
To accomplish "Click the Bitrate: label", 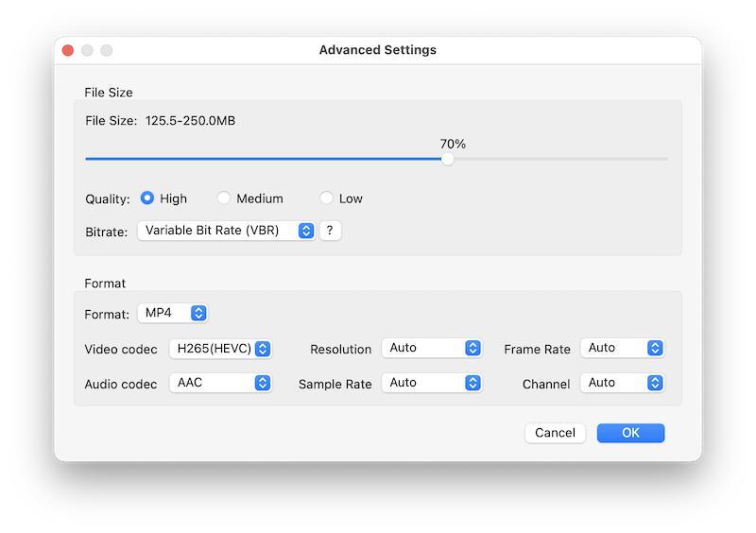I will pos(107,232).
